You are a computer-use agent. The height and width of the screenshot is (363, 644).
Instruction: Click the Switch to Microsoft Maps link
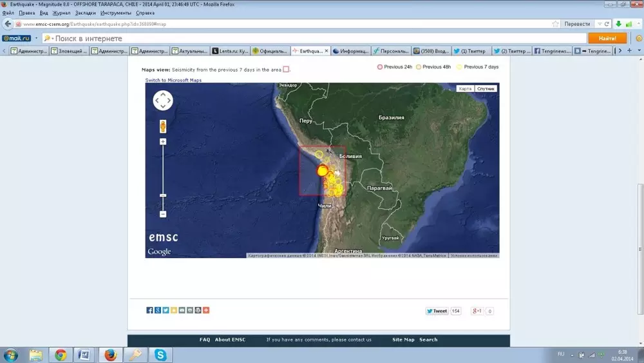173,81
